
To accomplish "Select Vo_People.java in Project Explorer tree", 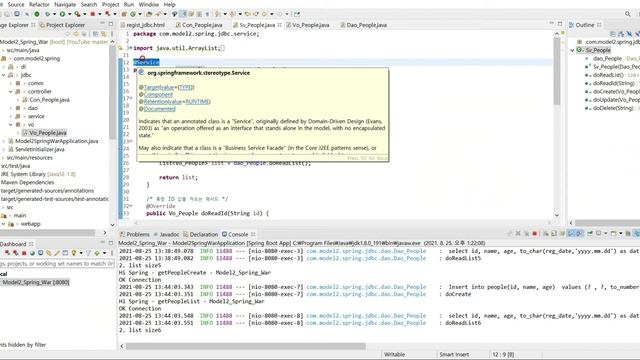I will pos(47,133).
